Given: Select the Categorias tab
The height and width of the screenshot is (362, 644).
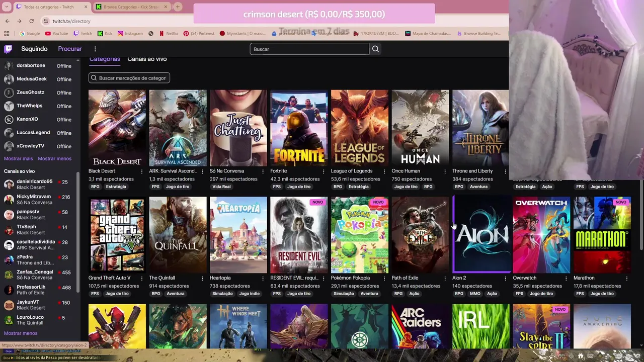Looking at the screenshot, I should click(105, 59).
